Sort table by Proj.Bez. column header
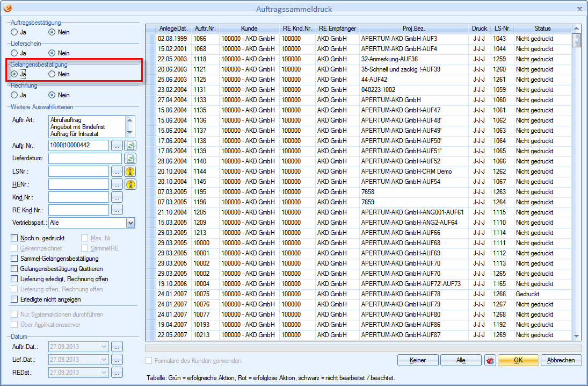 pos(413,28)
